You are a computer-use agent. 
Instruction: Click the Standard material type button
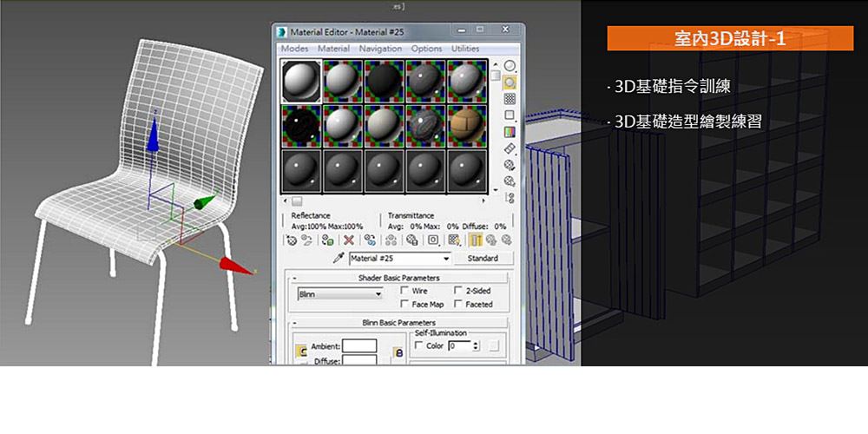[483, 259]
